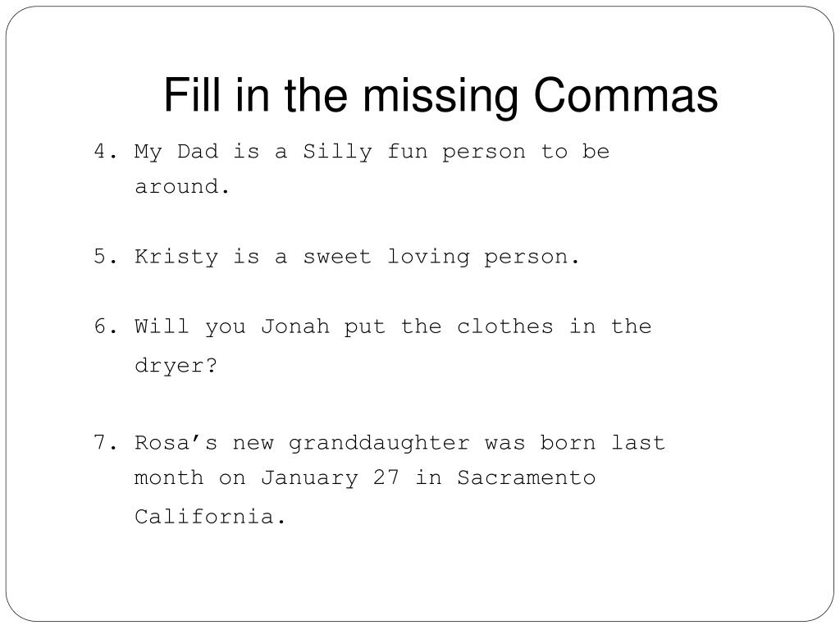The width and height of the screenshot is (840, 630).
Task: Click the word 'fun' in sentence 4
Action: click(407, 152)
